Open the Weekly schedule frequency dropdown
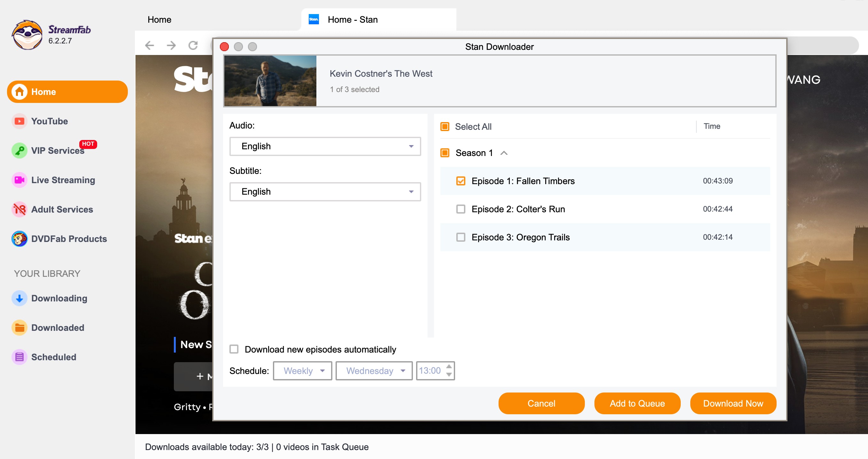 pos(303,371)
